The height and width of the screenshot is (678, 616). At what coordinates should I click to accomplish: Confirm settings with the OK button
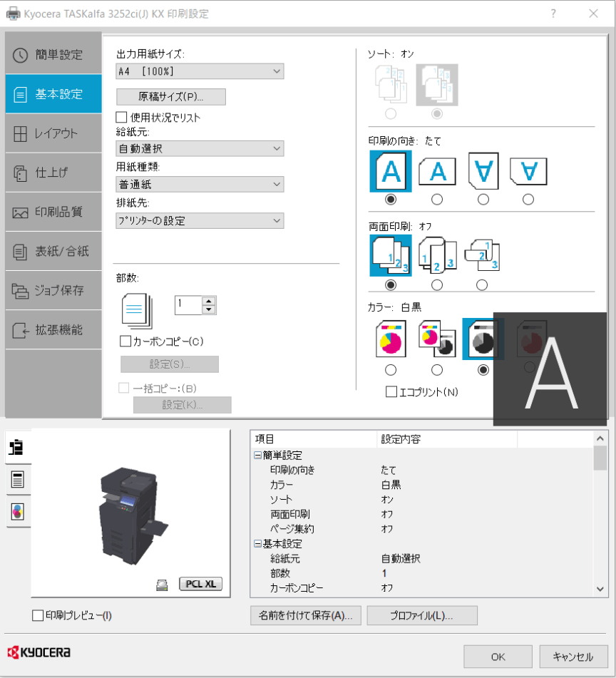(498, 657)
